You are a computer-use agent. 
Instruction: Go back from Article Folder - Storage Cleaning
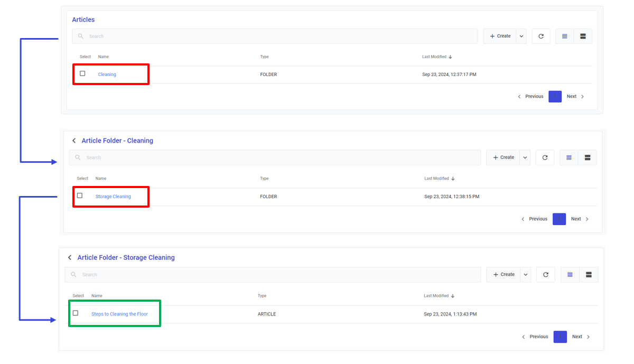(70, 258)
